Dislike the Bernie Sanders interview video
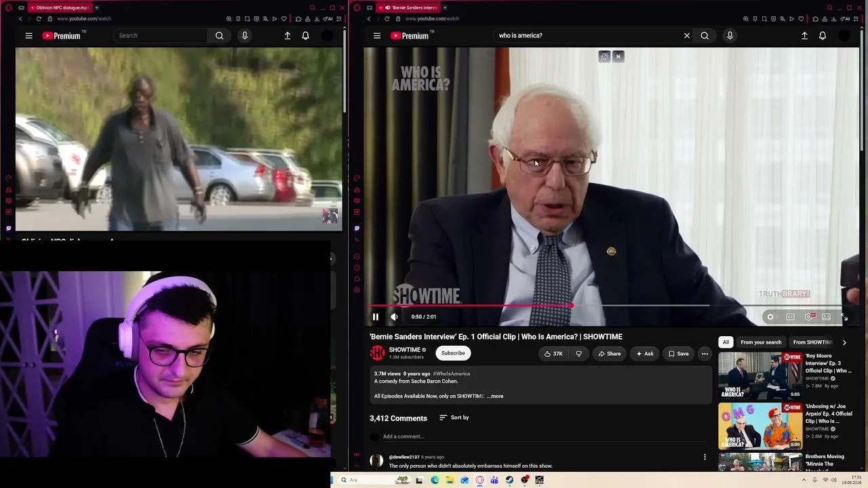Screen dimensions: 868x488 (x=578, y=353)
